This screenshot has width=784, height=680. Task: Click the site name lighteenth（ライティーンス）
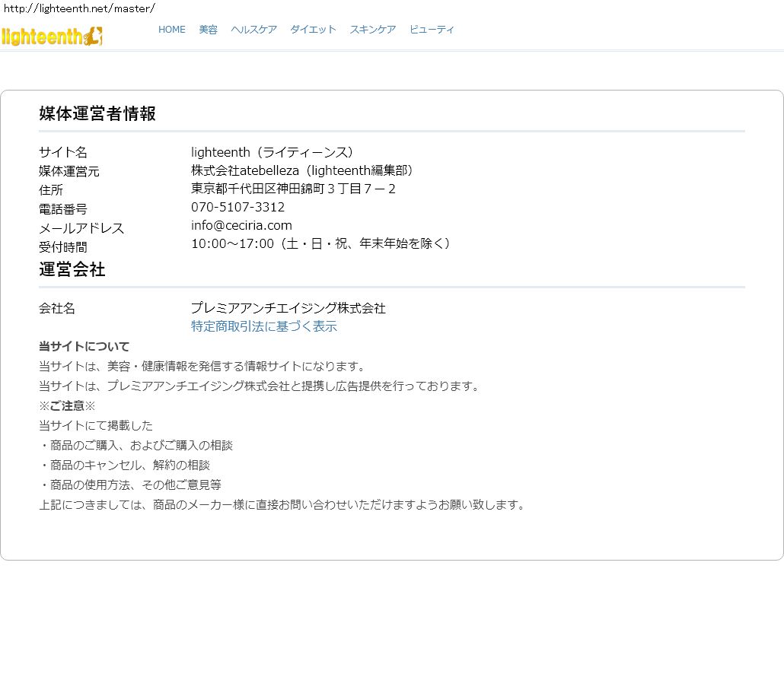[272, 152]
